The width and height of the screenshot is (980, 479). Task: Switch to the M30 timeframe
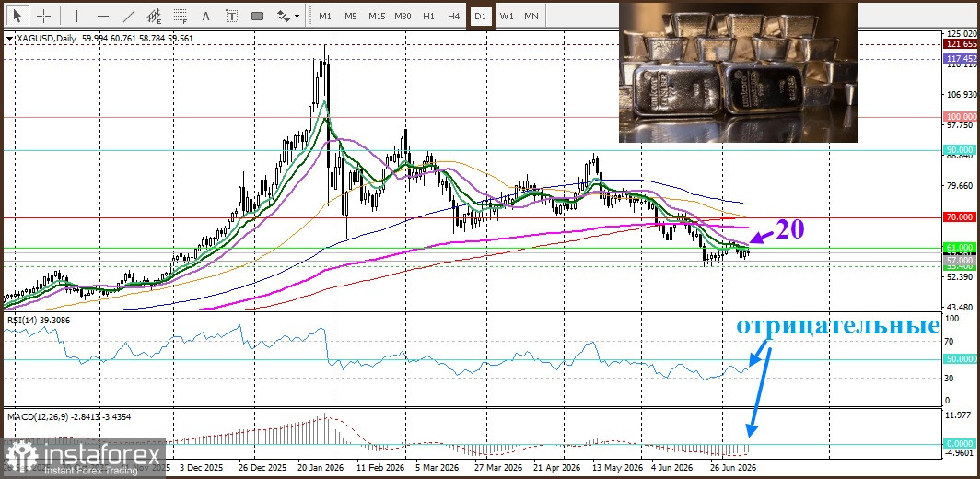(x=402, y=16)
